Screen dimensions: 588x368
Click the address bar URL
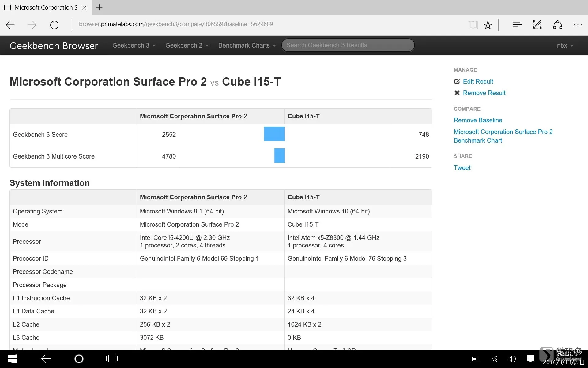point(176,24)
